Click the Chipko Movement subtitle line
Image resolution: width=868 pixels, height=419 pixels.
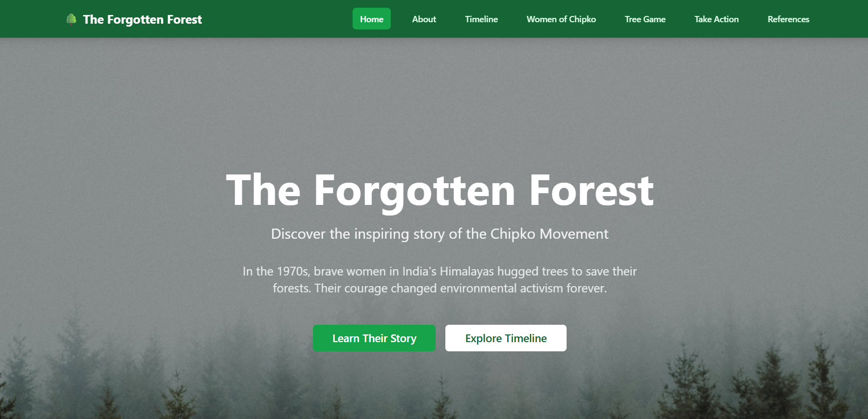point(440,234)
